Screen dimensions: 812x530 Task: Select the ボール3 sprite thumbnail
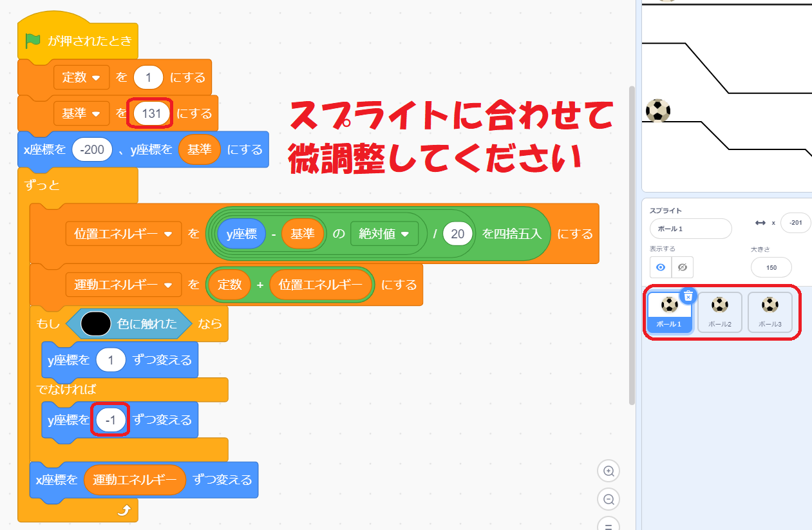click(770, 312)
